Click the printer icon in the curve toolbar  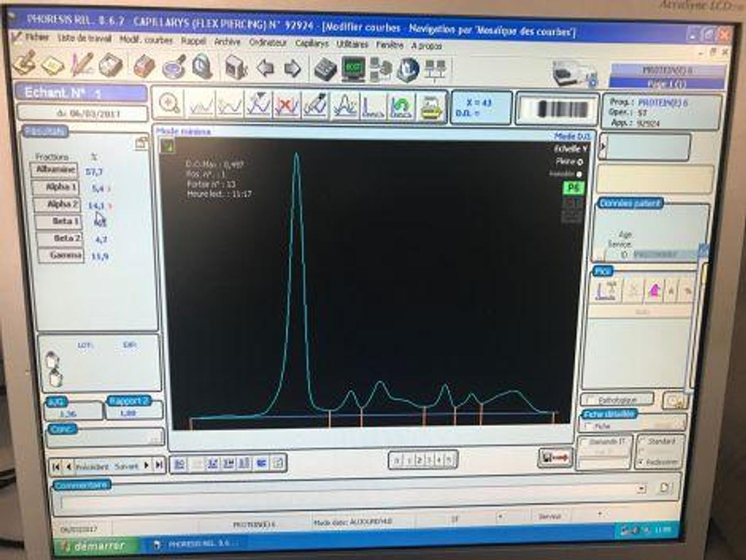[x=431, y=106]
